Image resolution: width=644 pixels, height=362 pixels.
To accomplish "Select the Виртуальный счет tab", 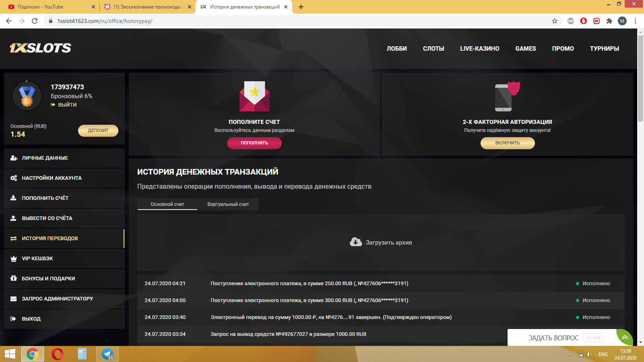I will pyautogui.click(x=228, y=204).
